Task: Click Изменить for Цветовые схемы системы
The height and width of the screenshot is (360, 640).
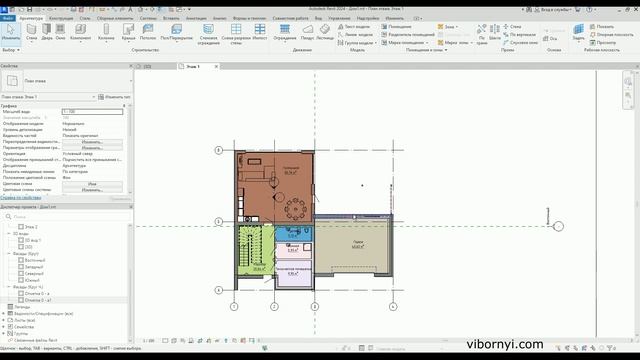Action: tap(92, 190)
